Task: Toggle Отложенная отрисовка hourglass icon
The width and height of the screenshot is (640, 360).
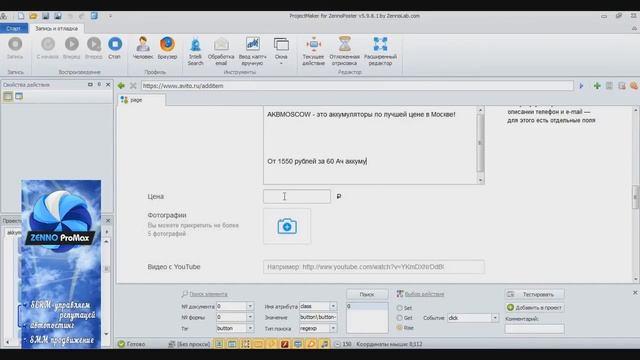Action: [344, 51]
